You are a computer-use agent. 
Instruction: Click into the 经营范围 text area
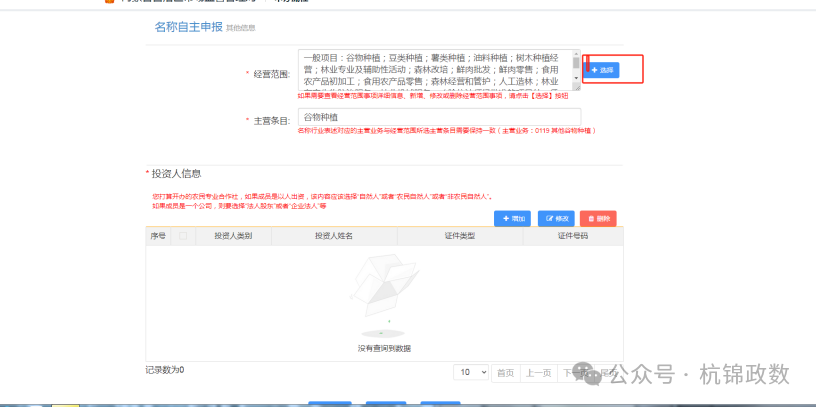435,70
